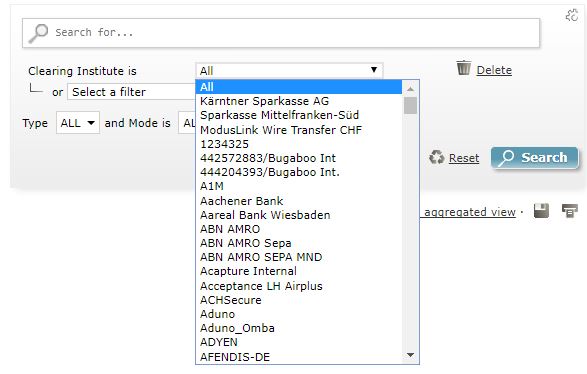Open the aggregated view link

coord(469,212)
